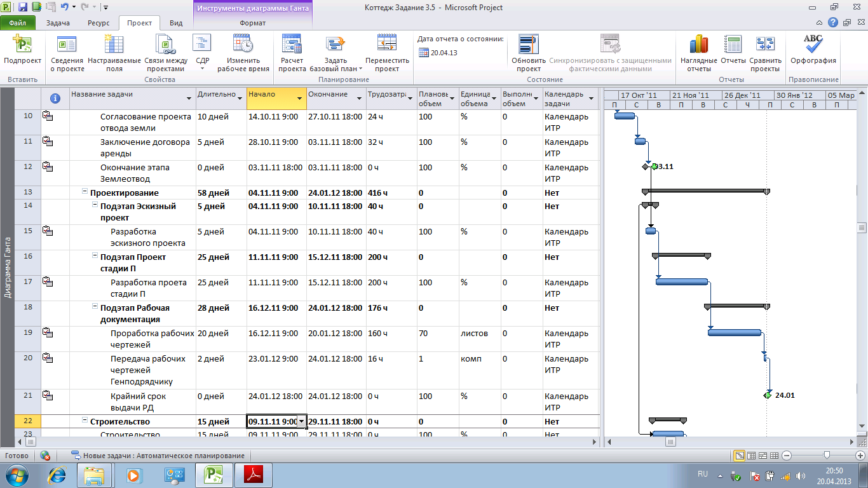Zoom out with the minus button
Viewport: 868px width, 488px height.
click(787, 456)
